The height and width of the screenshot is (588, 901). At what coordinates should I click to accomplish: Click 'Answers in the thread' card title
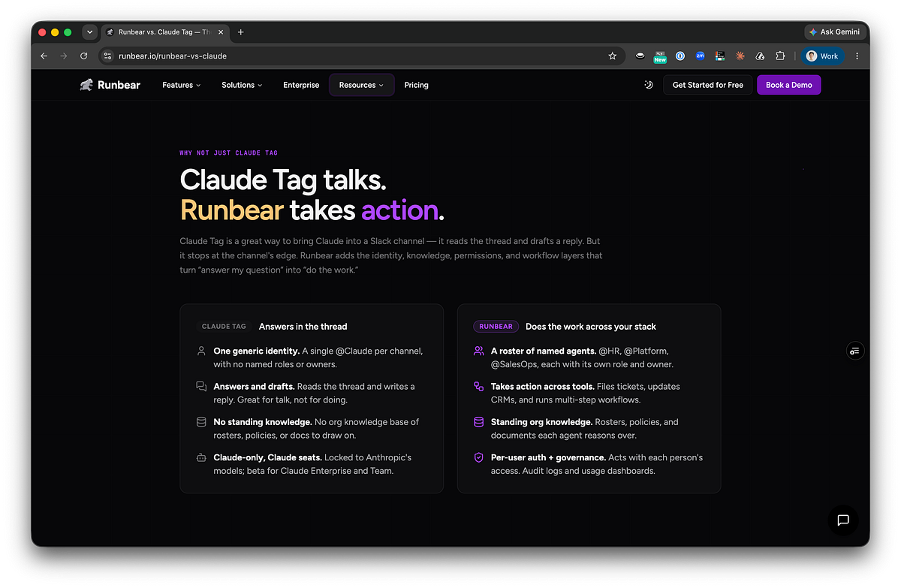(x=303, y=327)
